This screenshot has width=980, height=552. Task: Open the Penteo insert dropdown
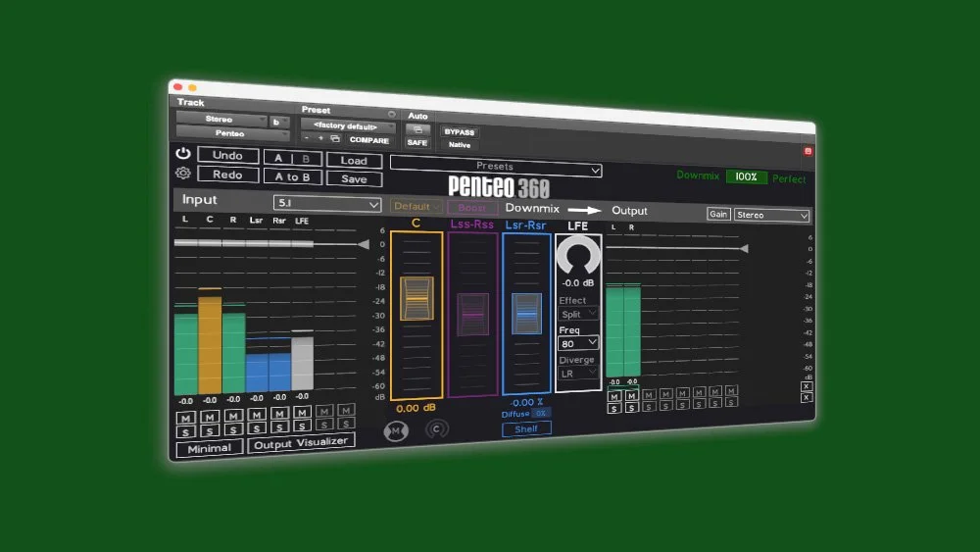(232, 133)
